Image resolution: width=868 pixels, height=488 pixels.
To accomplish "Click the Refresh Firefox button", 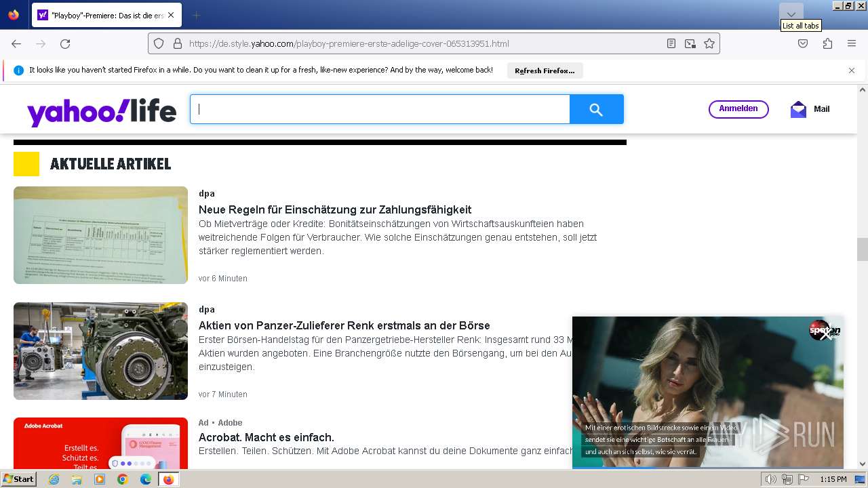I will pos(545,70).
